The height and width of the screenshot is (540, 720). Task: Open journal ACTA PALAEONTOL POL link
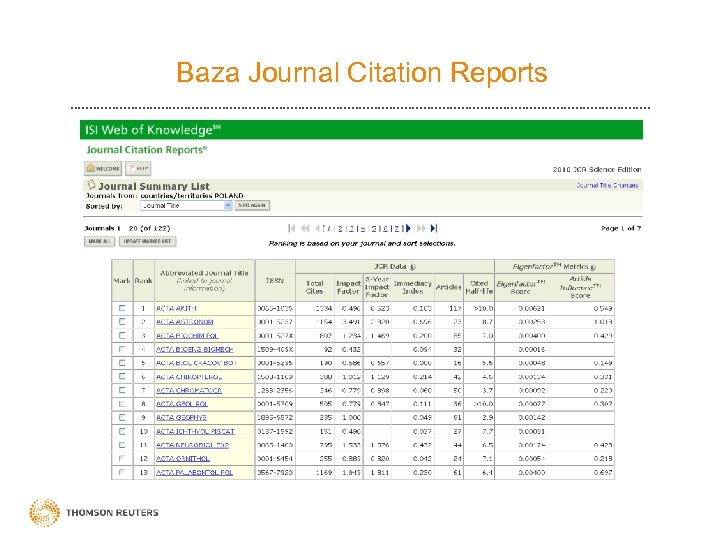pos(195,472)
